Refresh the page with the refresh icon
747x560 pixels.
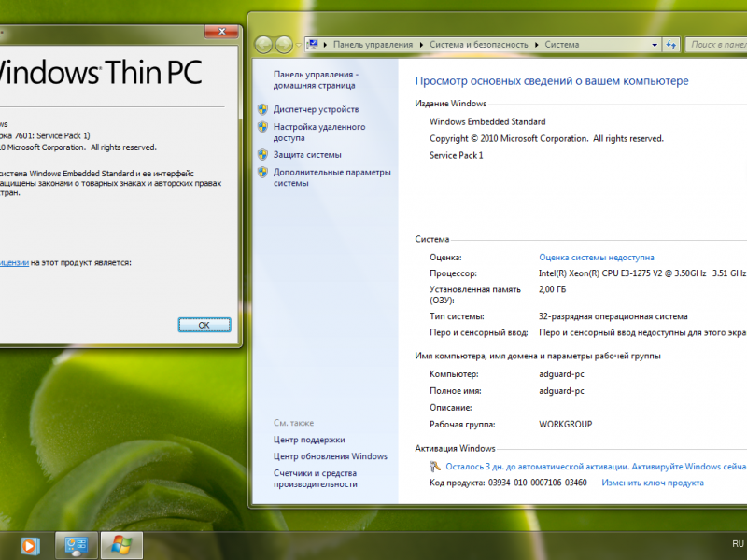[671, 45]
